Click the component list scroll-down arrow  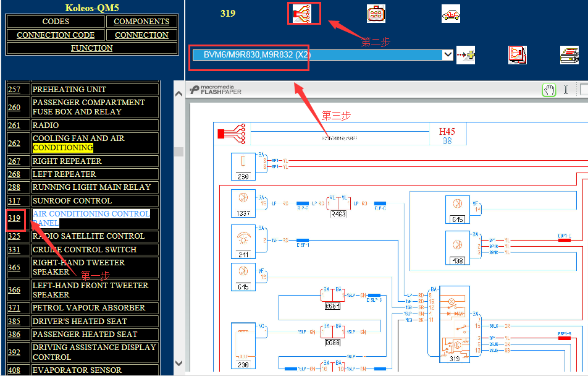[x=179, y=363]
